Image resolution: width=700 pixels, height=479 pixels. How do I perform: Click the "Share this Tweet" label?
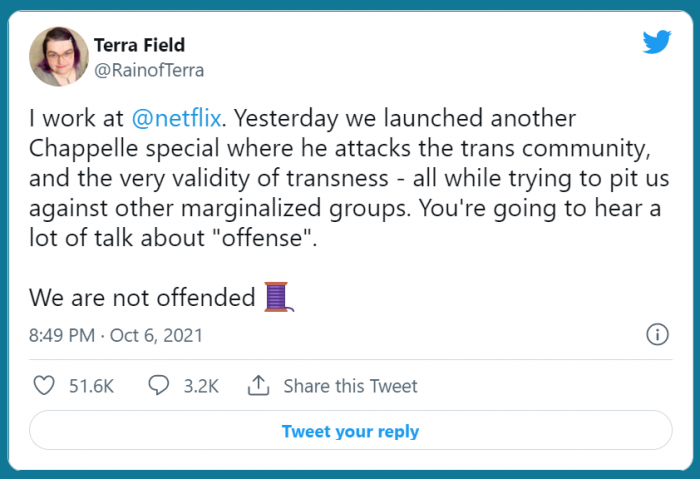[x=350, y=386]
